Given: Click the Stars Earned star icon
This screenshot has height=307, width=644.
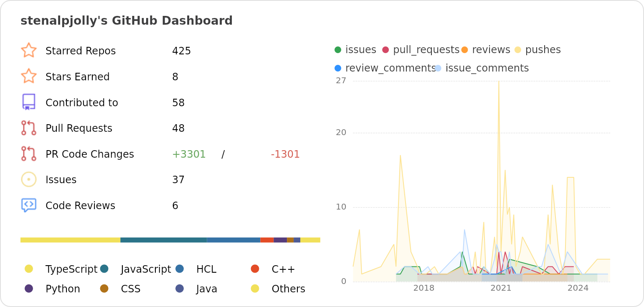Looking at the screenshot, I should pos(29,76).
